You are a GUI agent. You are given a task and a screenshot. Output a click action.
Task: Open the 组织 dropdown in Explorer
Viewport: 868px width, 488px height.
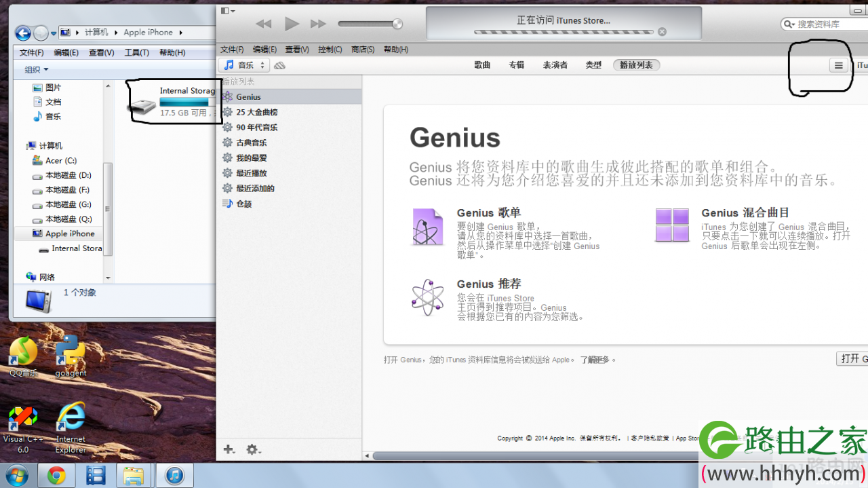tap(37, 70)
